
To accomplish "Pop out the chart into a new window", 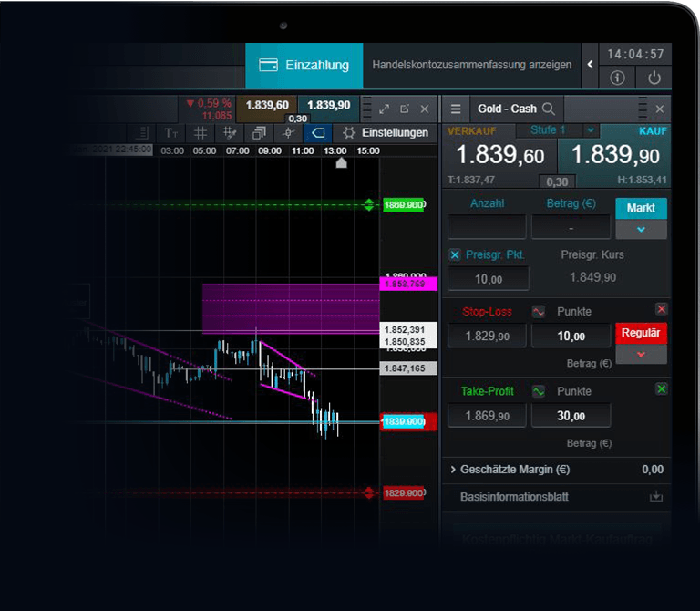I will point(405,109).
